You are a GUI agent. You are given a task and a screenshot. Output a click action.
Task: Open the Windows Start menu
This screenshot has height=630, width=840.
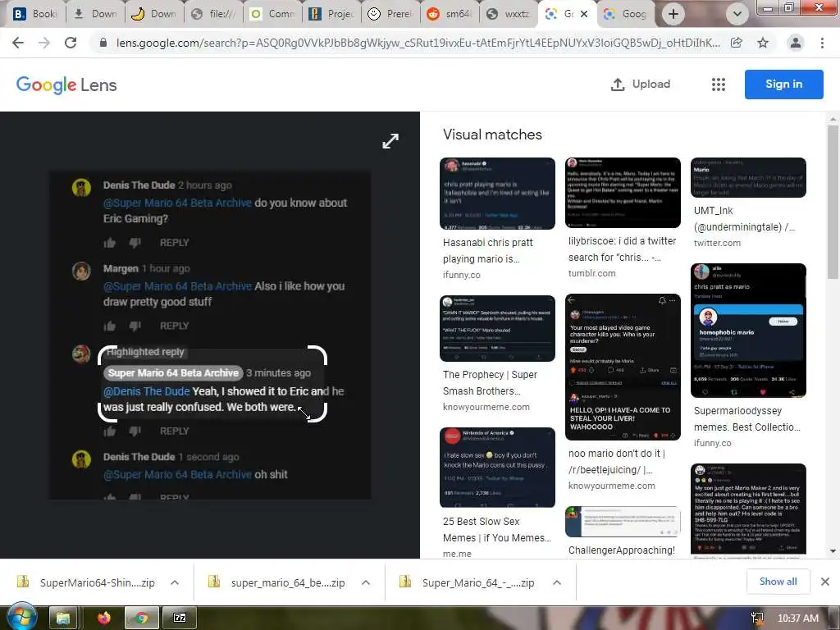(21, 617)
